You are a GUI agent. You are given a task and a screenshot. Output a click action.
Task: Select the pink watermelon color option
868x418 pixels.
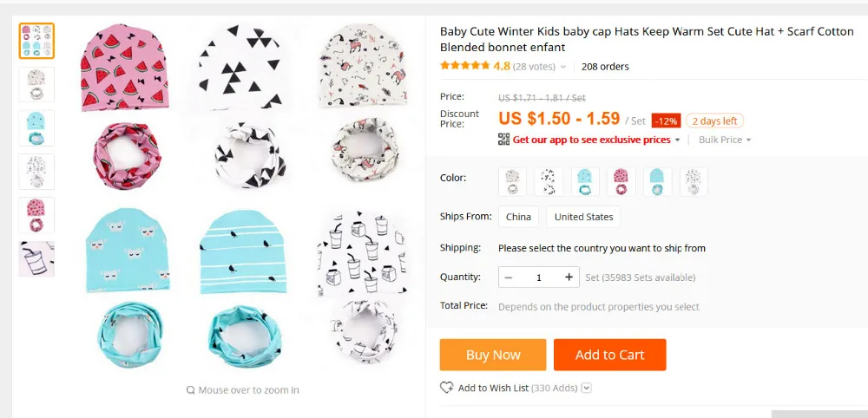(x=621, y=182)
